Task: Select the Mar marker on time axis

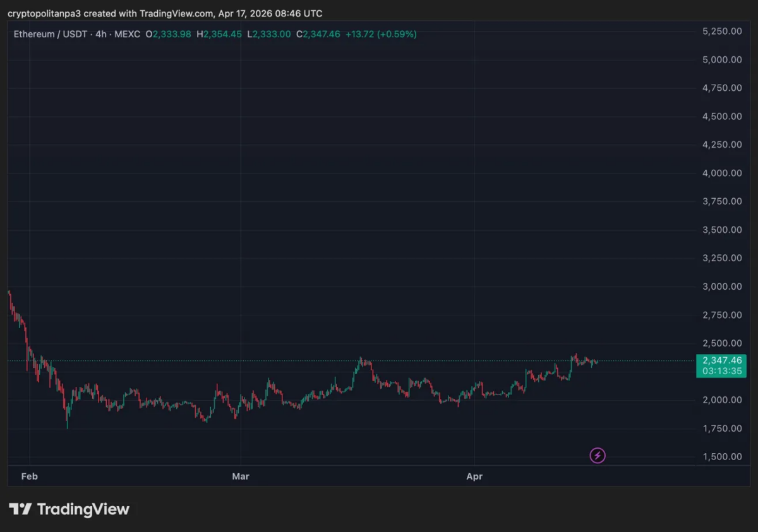Action: pos(240,476)
